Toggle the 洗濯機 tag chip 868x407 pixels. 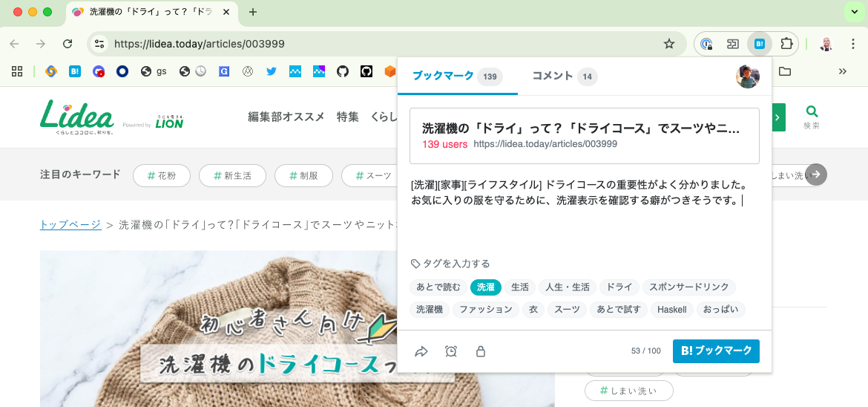pos(429,310)
